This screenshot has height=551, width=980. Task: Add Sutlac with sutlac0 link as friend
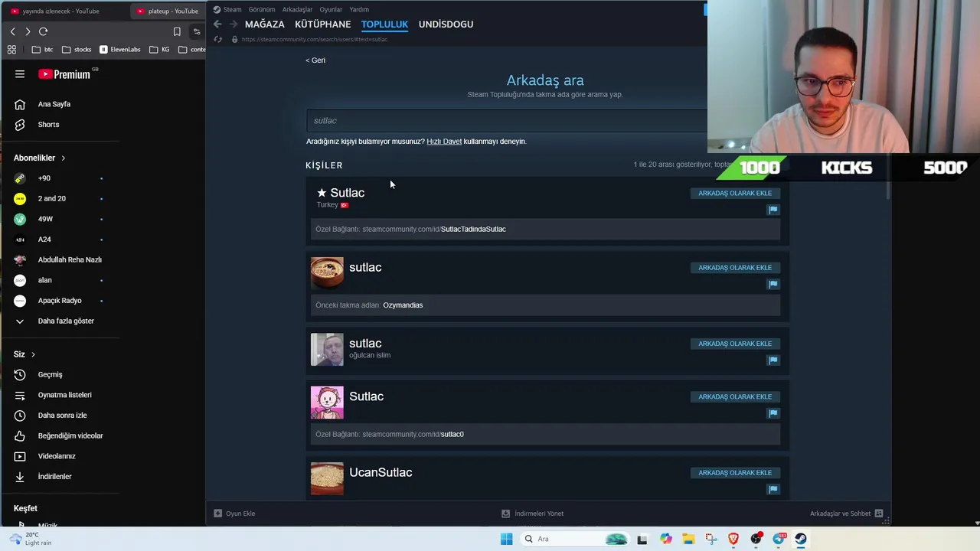coord(735,396)
